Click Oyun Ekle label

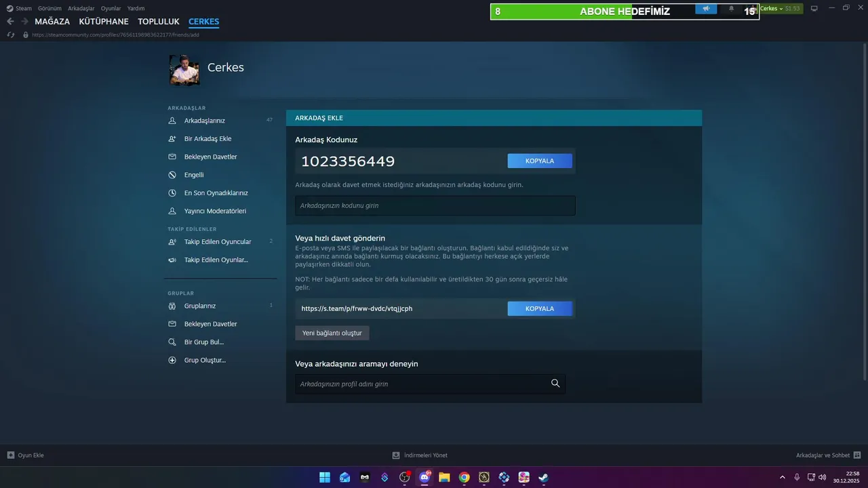pyautogui.click(x=31, y=455)
